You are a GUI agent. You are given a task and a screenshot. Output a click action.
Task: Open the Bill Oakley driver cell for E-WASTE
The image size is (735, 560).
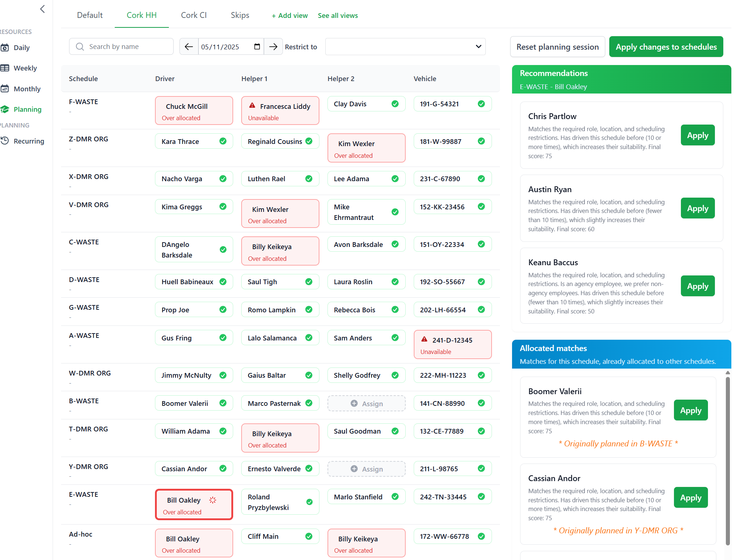point(194,504)
